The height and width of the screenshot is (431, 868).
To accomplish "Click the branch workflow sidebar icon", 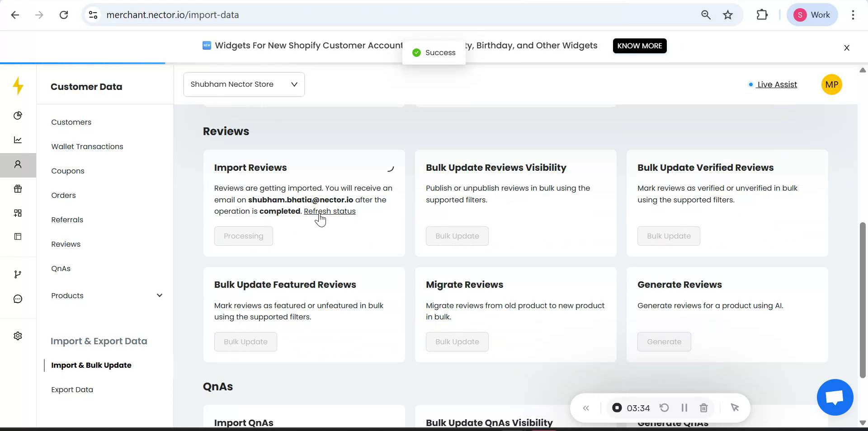I will [18, 275].
